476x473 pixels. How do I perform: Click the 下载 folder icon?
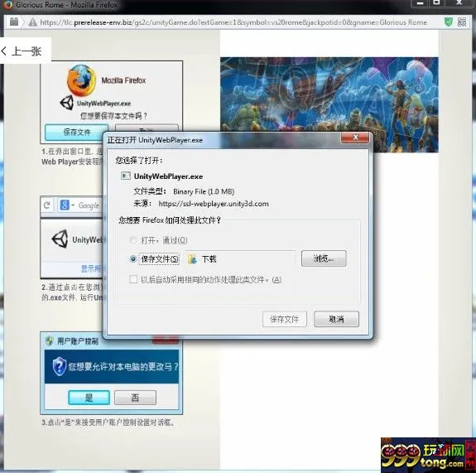tap(192, 259)
